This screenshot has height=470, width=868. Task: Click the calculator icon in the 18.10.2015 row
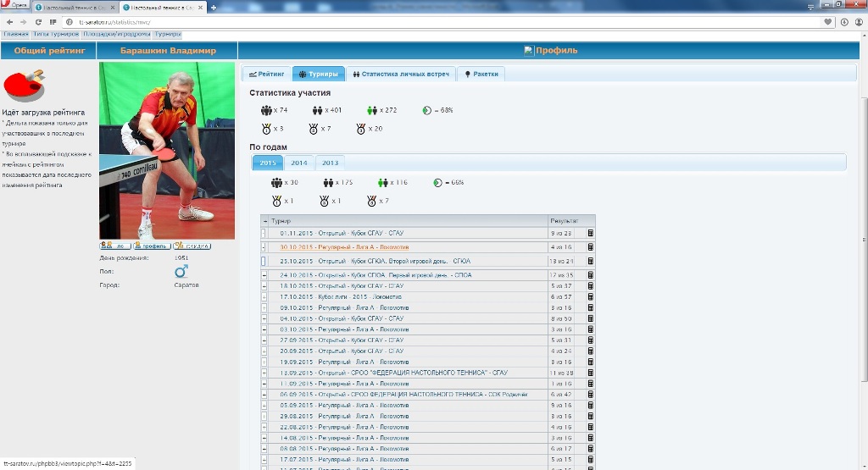coord(590,286)
